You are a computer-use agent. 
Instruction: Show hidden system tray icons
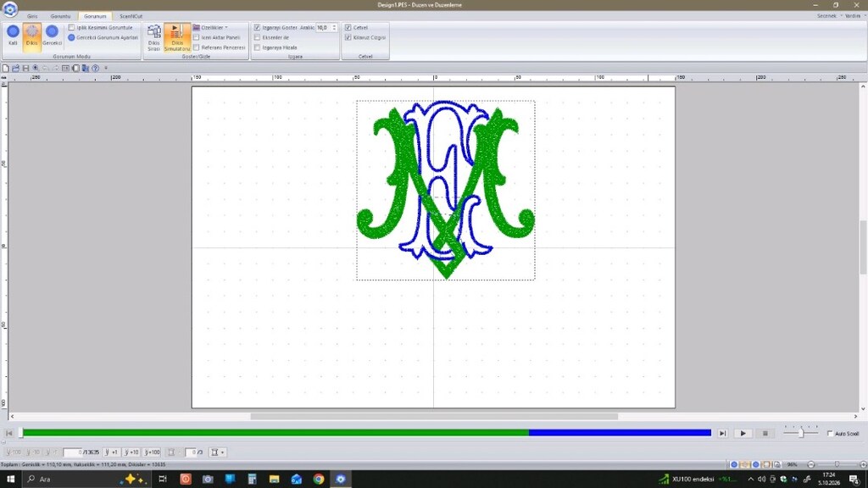click(x=750, y=480)
